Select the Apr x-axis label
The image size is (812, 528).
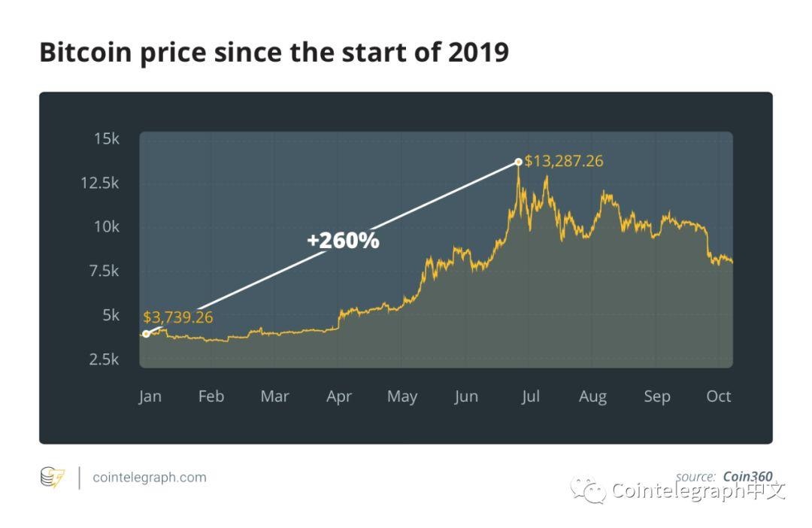point(339,396)
